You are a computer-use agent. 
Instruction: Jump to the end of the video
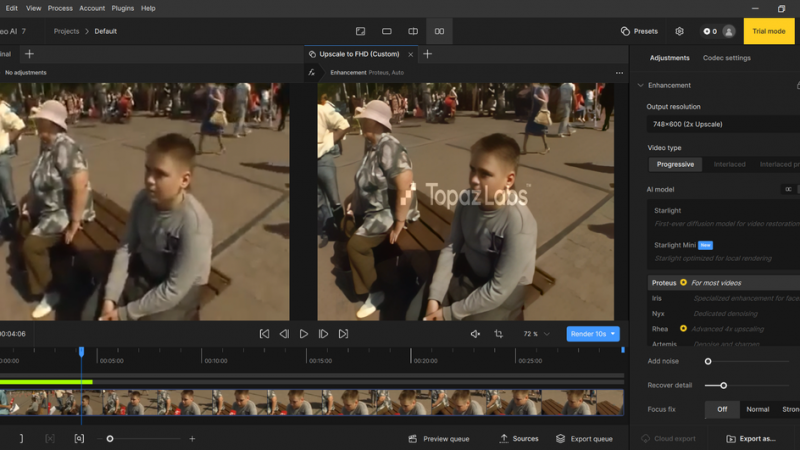point(343,334)
